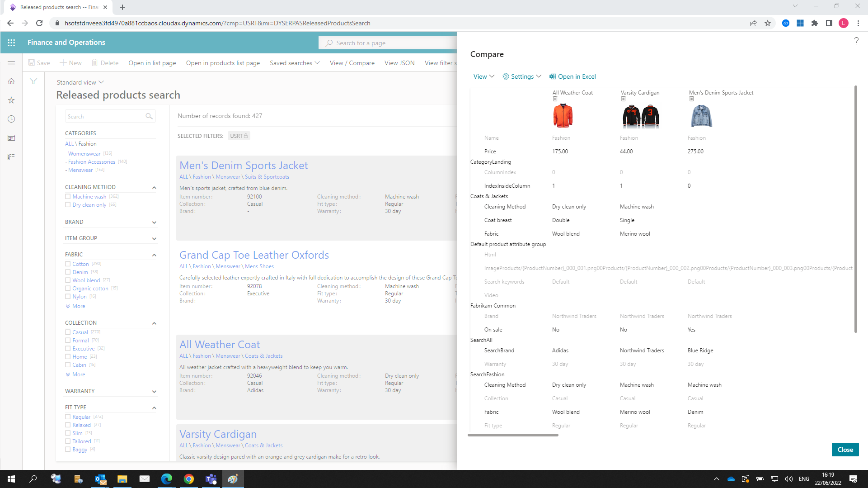The width and height of the screenshot is (868, 488).
Task: Open the Men's Denim Sports Jacket link
Action: click(244, 166)
